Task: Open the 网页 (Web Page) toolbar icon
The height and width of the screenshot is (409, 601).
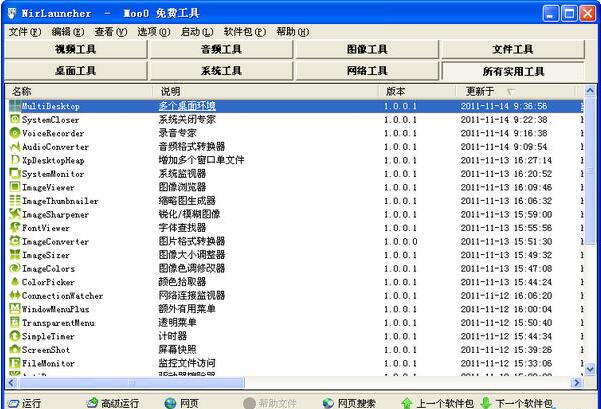Action: coord(170,402)
